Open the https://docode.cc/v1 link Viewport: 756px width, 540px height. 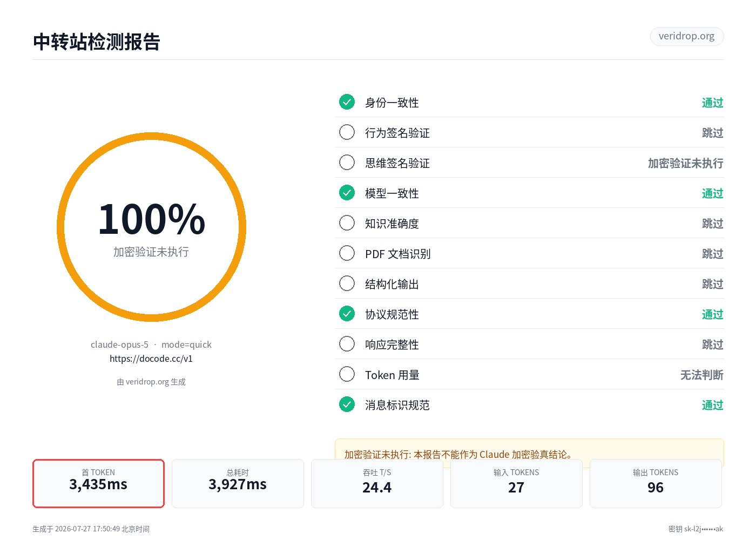pos(151,359)
